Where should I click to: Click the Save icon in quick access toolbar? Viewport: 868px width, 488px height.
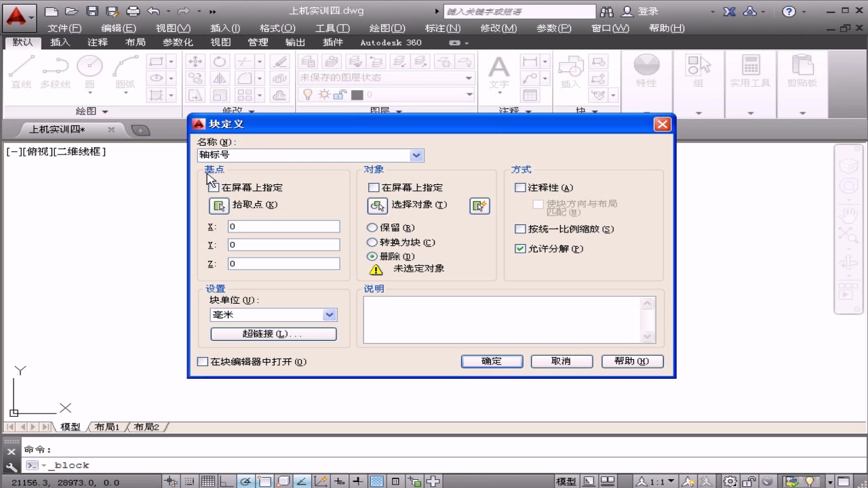tap(92, 10)
